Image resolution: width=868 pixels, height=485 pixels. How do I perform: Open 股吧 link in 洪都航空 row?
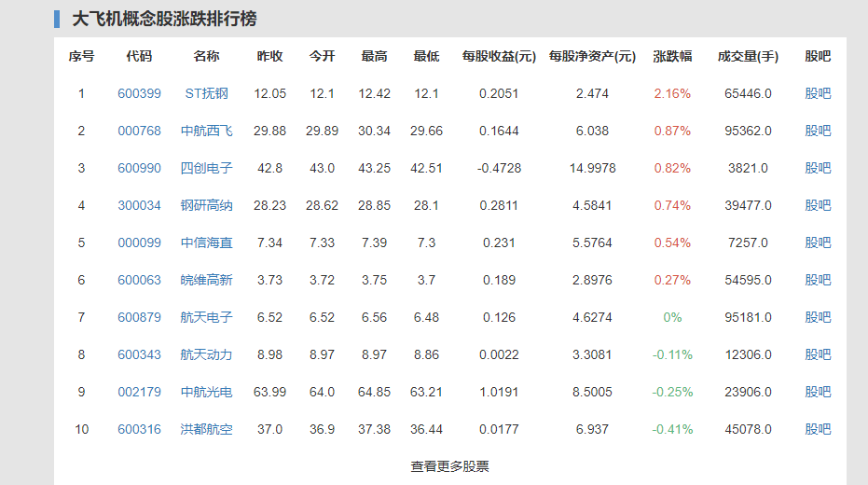click(818, 429)
